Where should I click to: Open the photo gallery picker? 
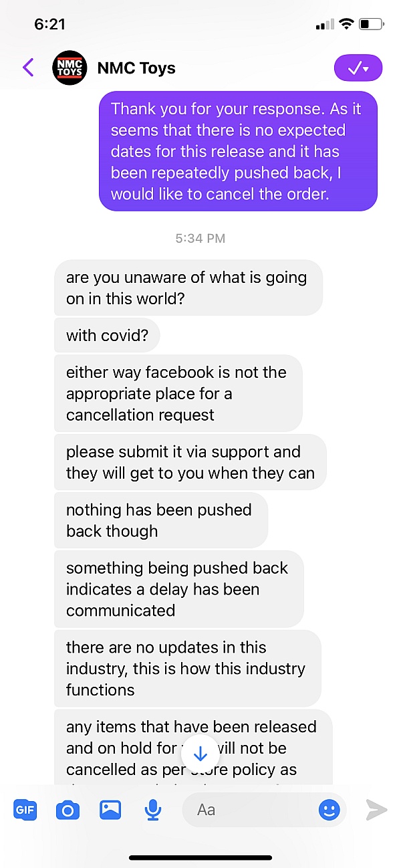pyautogui.click(x=110, y=810)
